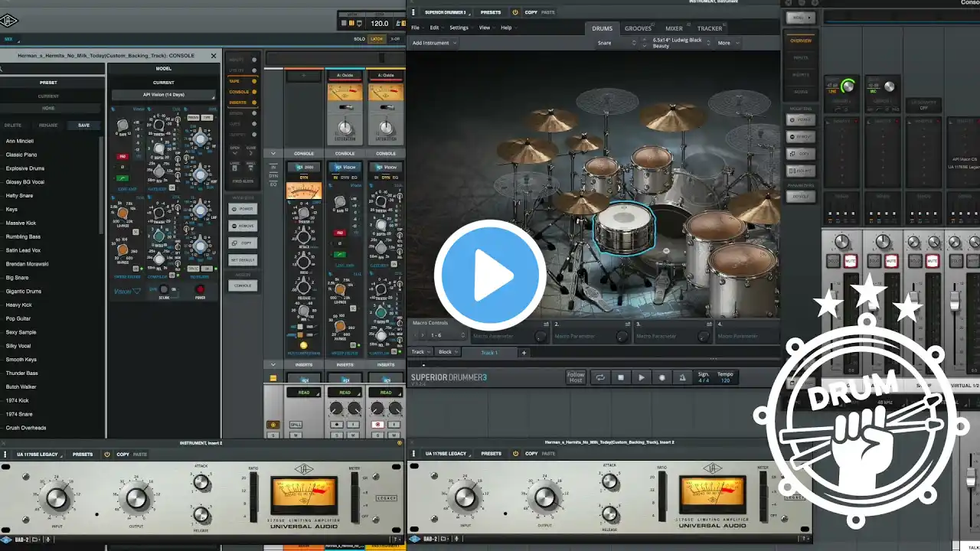Click the Copy button in the channel strip panel
This screenshot has width=980, height=551.
(x=243, y=243)
